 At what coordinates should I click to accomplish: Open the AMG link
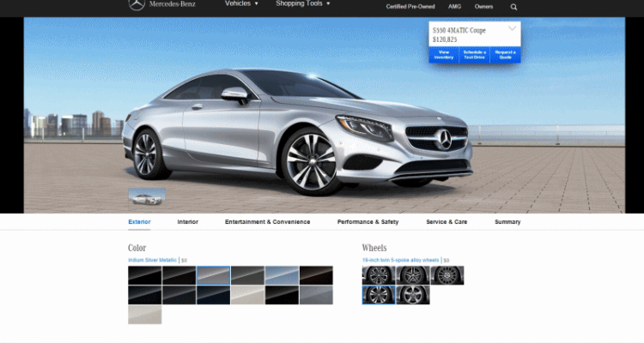(454, 7)
